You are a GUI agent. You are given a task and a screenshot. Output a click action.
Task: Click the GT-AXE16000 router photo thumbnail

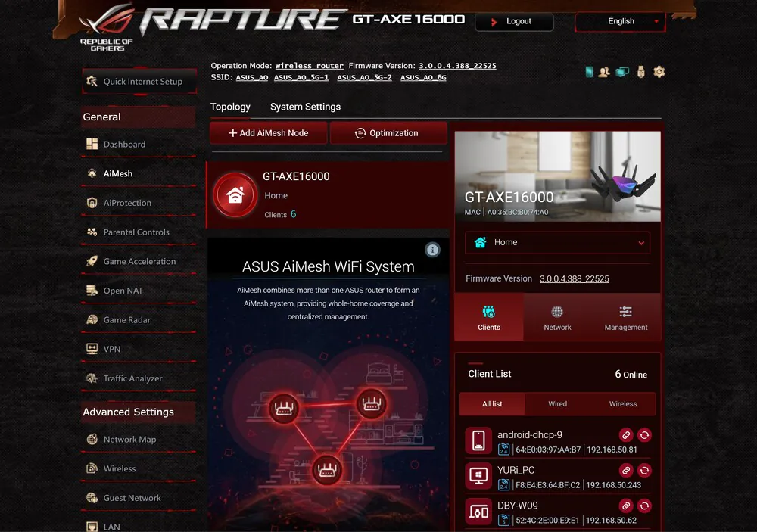coord(558,176)
